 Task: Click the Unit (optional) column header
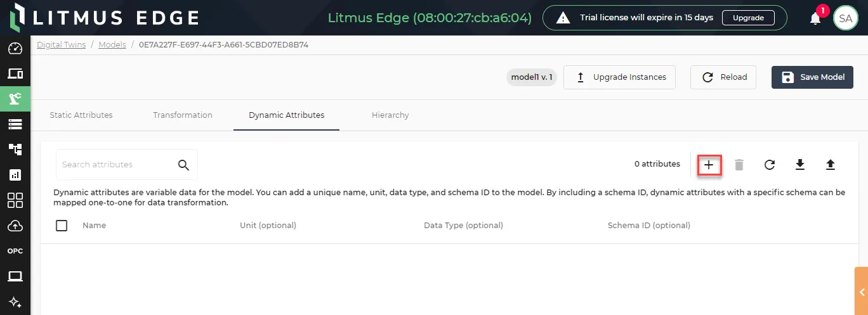(268, 226)
